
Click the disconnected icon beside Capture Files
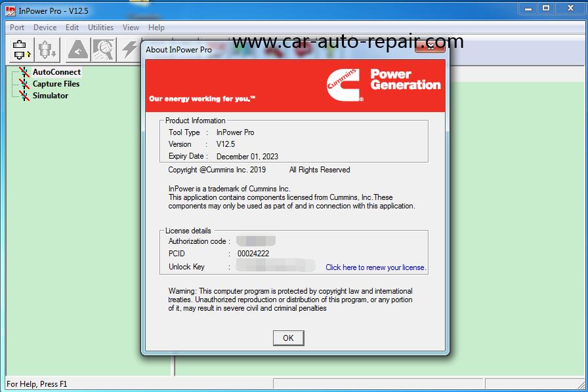(24, 84)
